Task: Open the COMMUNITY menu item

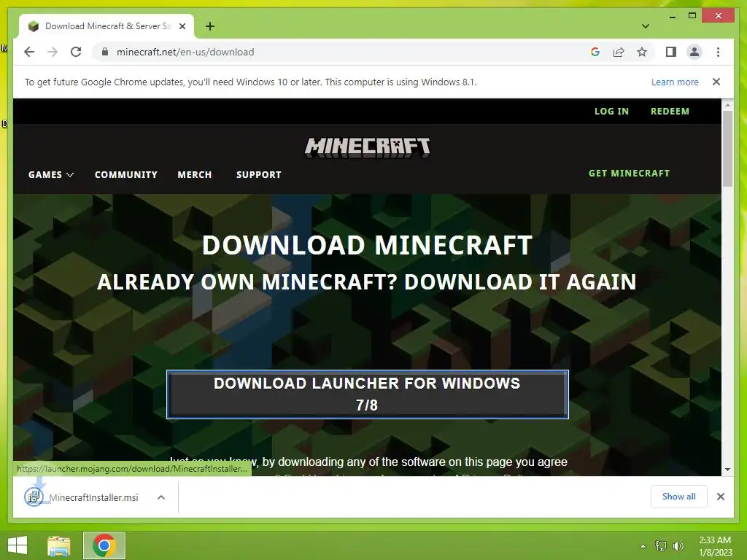Action: [x=125, y=175]
